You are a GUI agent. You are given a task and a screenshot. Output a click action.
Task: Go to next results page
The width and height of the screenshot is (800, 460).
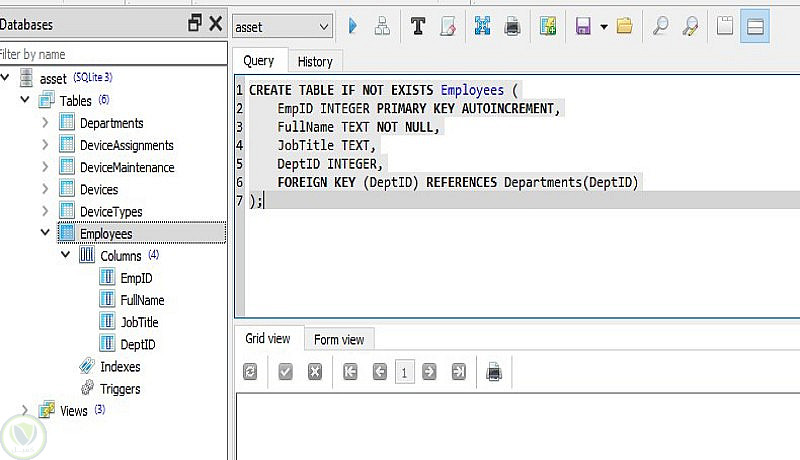[x=429, y=372]
